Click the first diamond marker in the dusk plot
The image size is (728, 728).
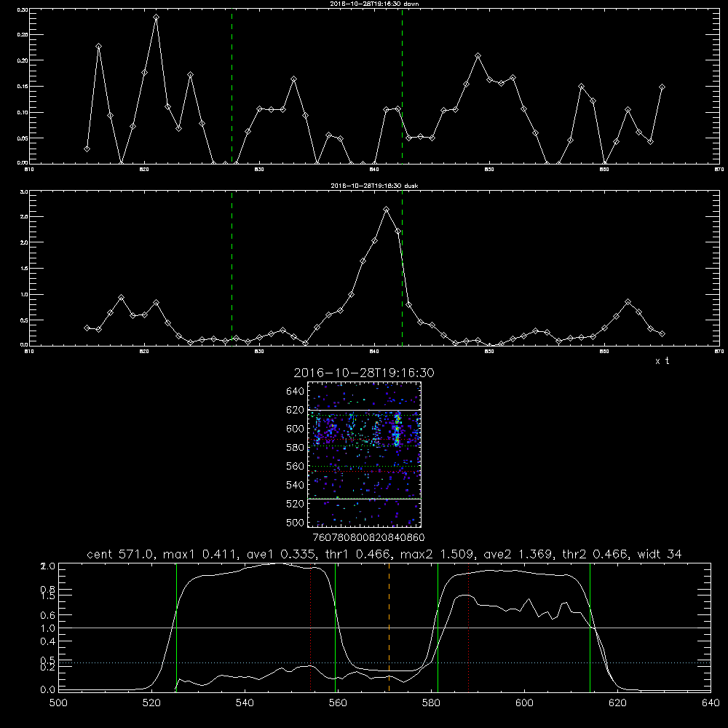coord(87,328)
